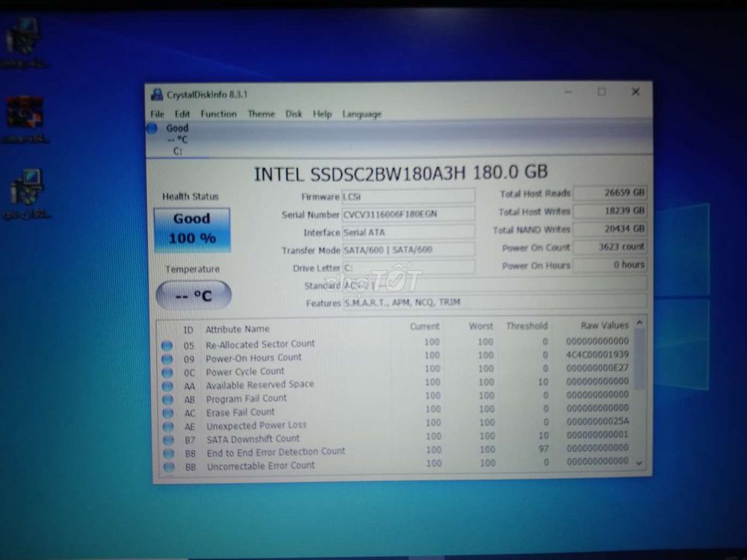747x560 pixels.
Task: Open the Edit menu
Action: point(182,114)
